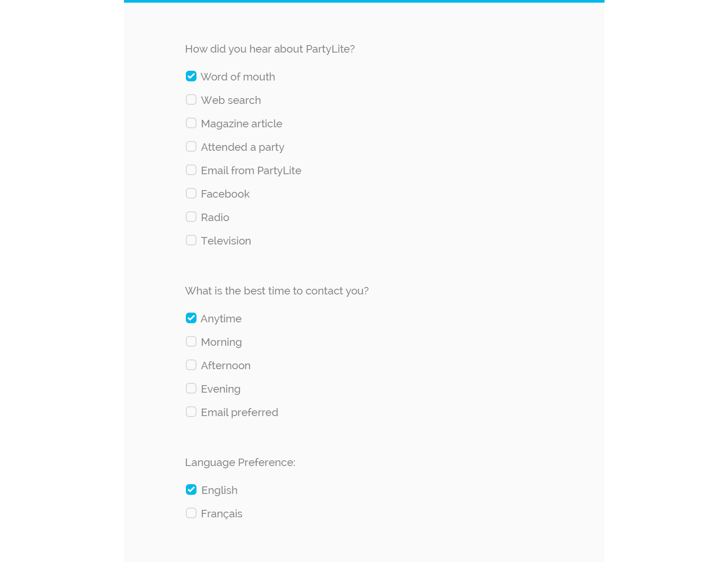
Task: Select the Magazine article checkbox
Action: (191, 123)
